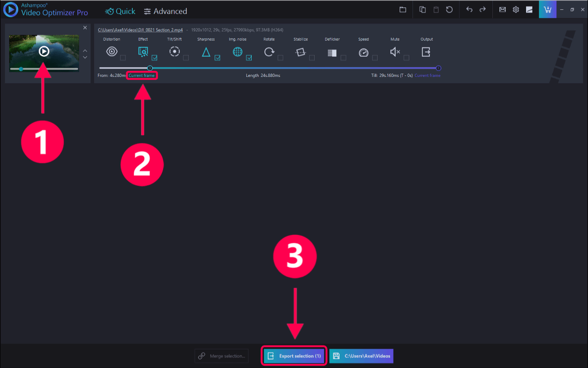The height and width of the screenshot is (368, 588).
Task: Enable the Tilt/Shift checkbox
Action: point(186,58)
